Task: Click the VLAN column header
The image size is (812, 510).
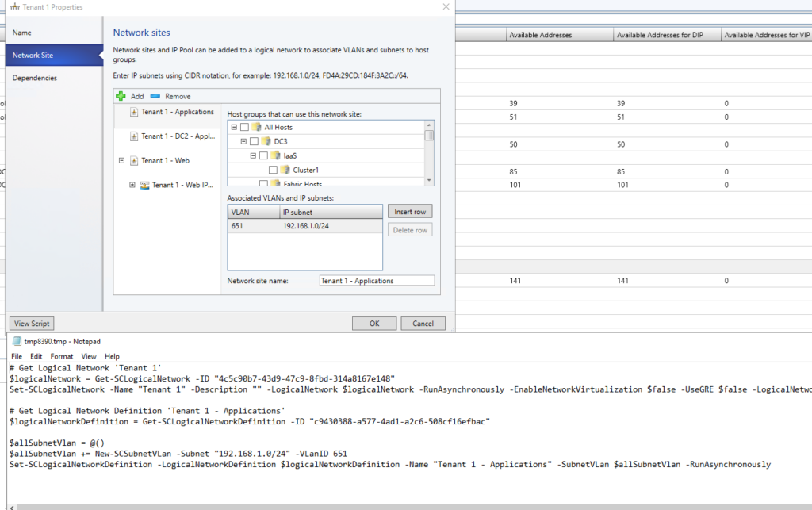Action: pos(254,212)
